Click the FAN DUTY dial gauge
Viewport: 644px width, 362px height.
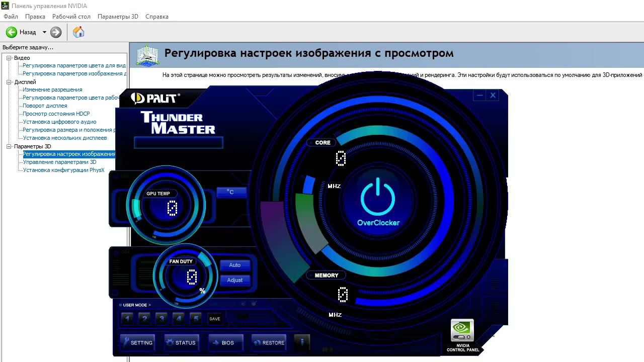(185, 276)
